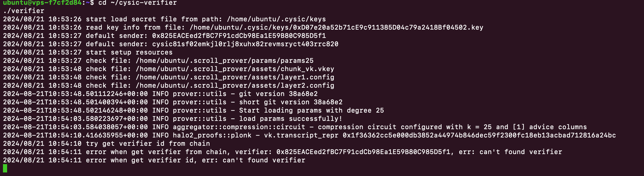Image resolution: width=644 pixels, height=176 pixels.
Task: Click the /home/ubuntu/.cysic/keys path
Action: click(x=276, y=19)
